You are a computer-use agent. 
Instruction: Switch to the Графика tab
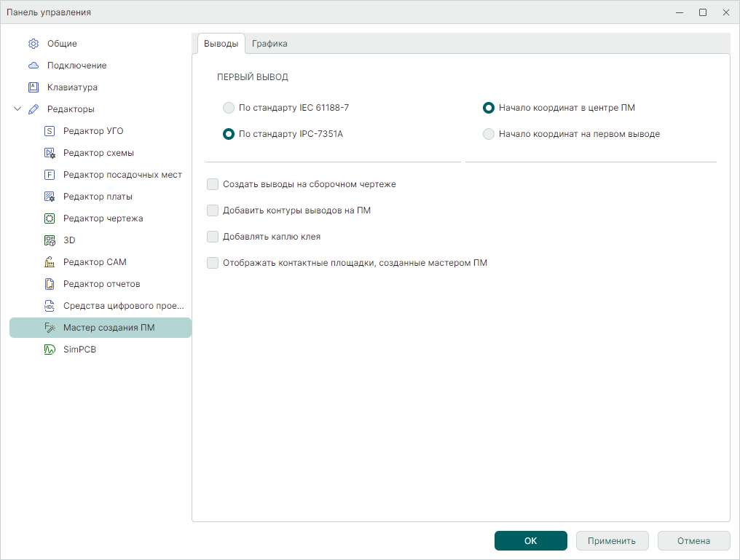click(x=269, y=44)
